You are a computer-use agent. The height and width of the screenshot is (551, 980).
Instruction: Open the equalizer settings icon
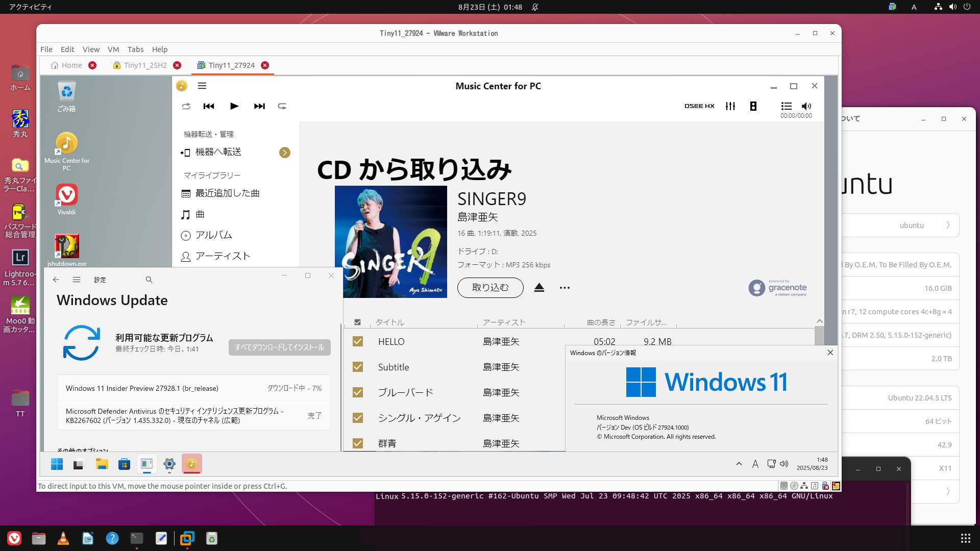(730, 106)
